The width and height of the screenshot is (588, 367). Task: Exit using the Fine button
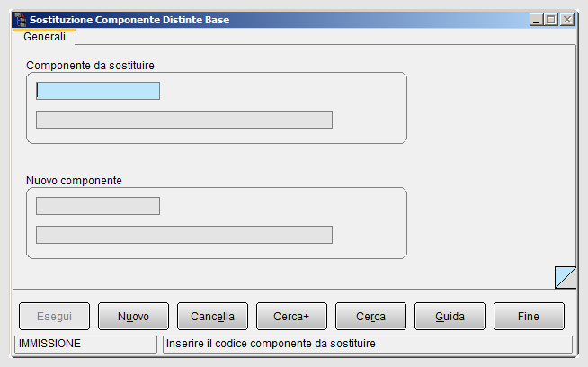point(530,317)
